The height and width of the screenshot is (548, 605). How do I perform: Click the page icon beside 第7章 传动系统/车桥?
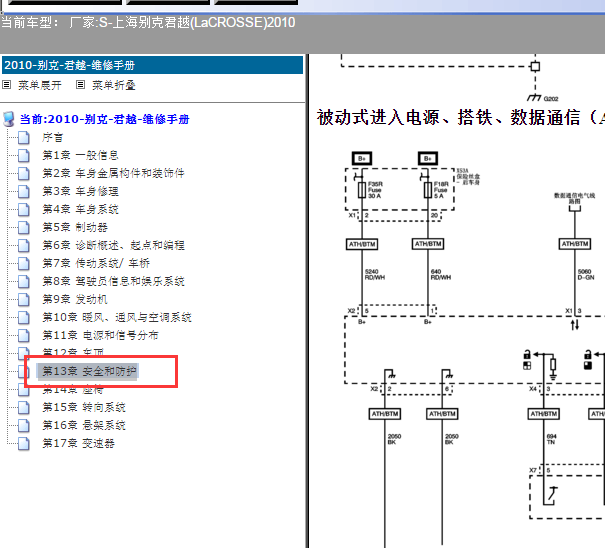(24, 264)
